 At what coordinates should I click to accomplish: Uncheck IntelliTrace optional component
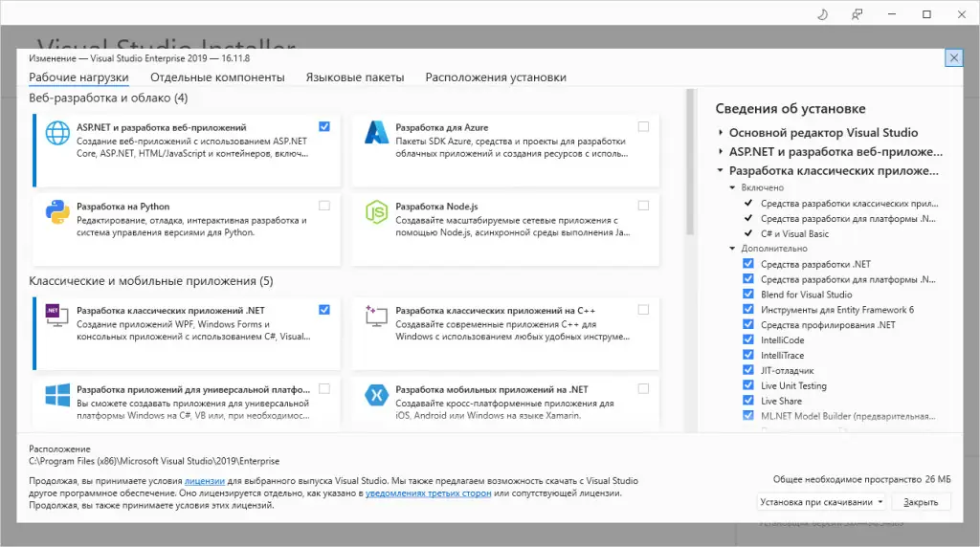coord(748,355)
